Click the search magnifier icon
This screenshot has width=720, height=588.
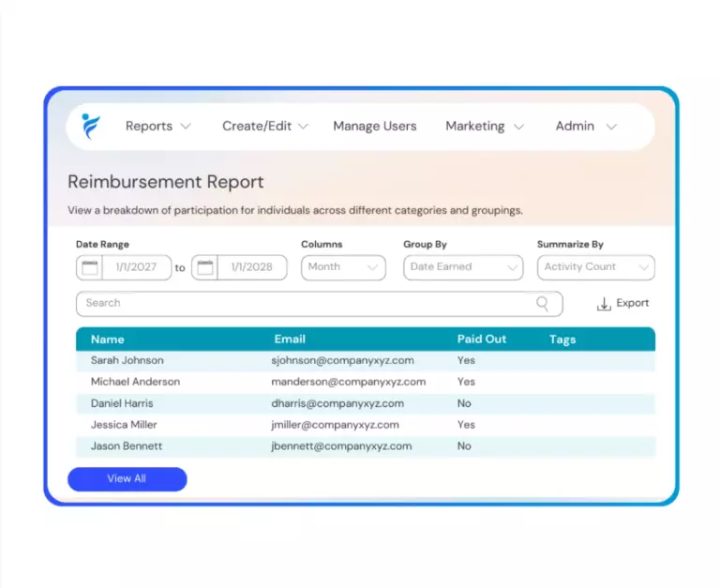[542, 304]
